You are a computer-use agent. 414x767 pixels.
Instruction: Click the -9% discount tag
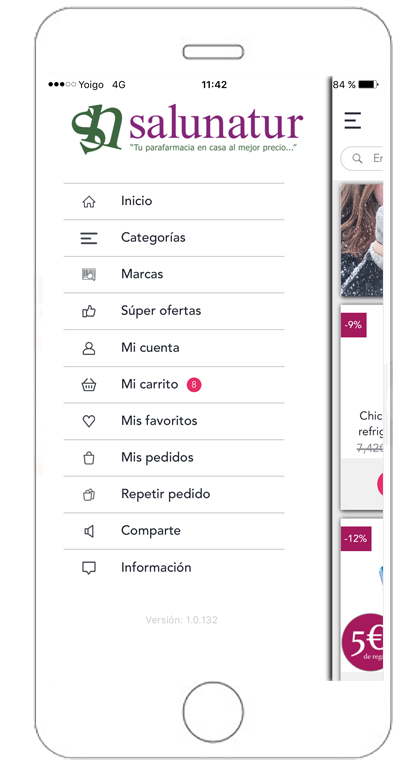(x=353, y=325)
